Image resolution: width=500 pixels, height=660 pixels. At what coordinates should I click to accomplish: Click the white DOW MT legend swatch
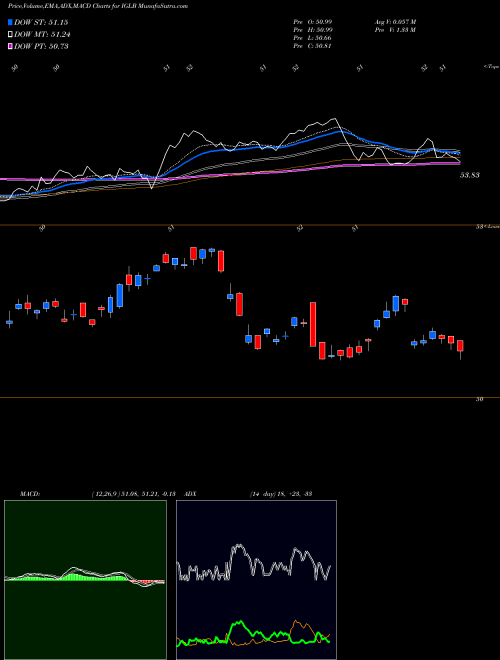[x=10, y=35]
